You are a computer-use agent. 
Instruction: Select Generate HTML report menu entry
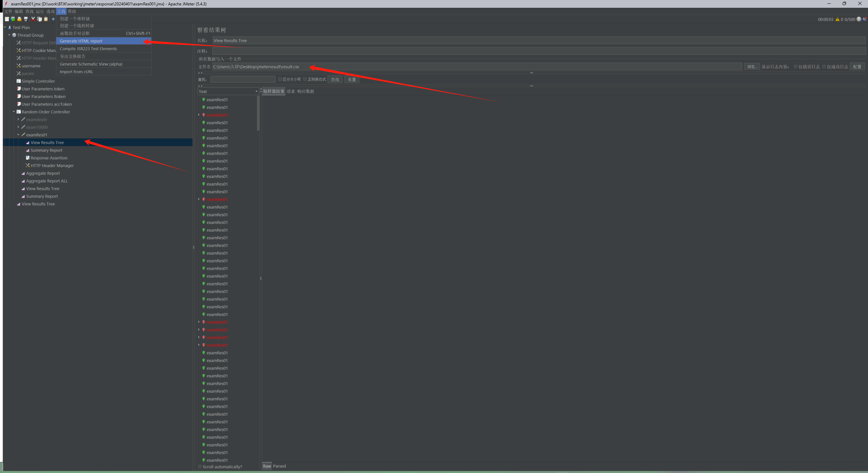pyautogui.click(x=81, y=41)
